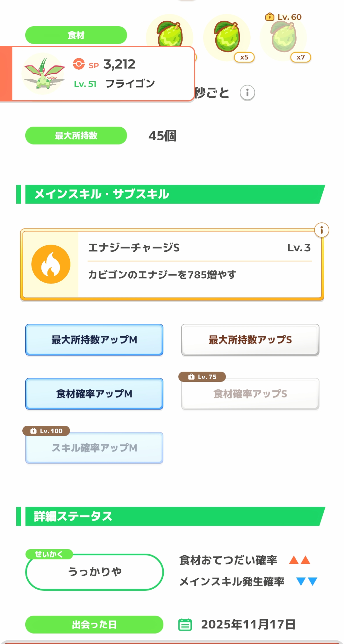Tap the x5 ingredient fruit icon
This screenshot has width=344, height=644.
pyautogui.click(x=227, y=37)
